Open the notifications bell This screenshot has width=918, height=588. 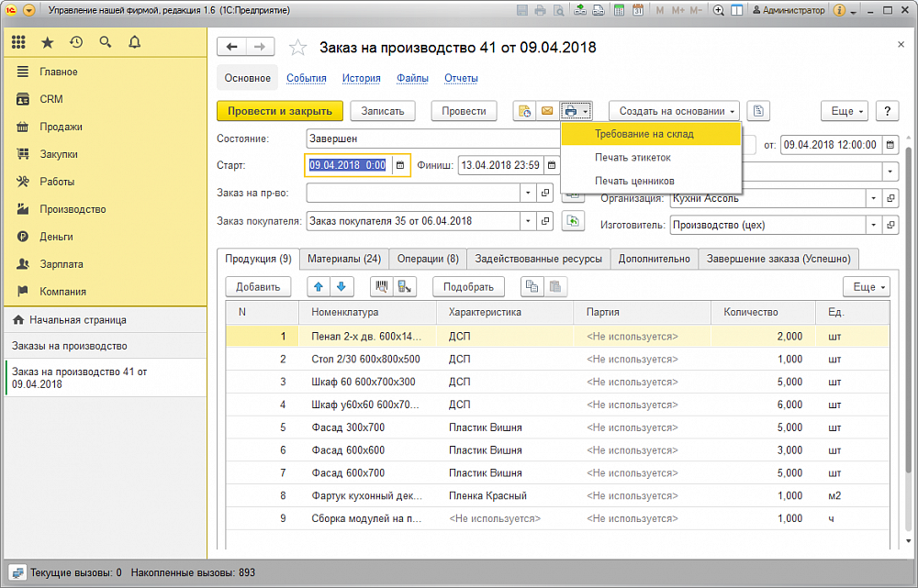(135, 42)
